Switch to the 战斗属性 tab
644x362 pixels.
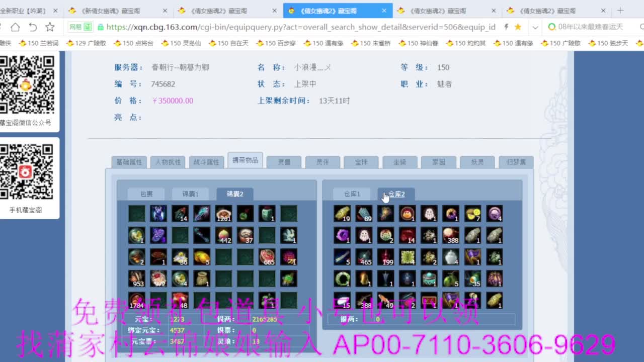(x=207, y=162)
